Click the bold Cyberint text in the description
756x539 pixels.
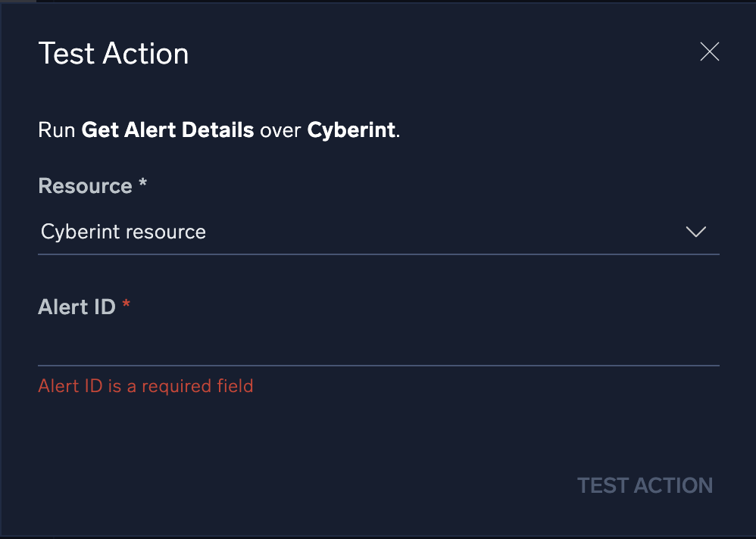[351, 129]
